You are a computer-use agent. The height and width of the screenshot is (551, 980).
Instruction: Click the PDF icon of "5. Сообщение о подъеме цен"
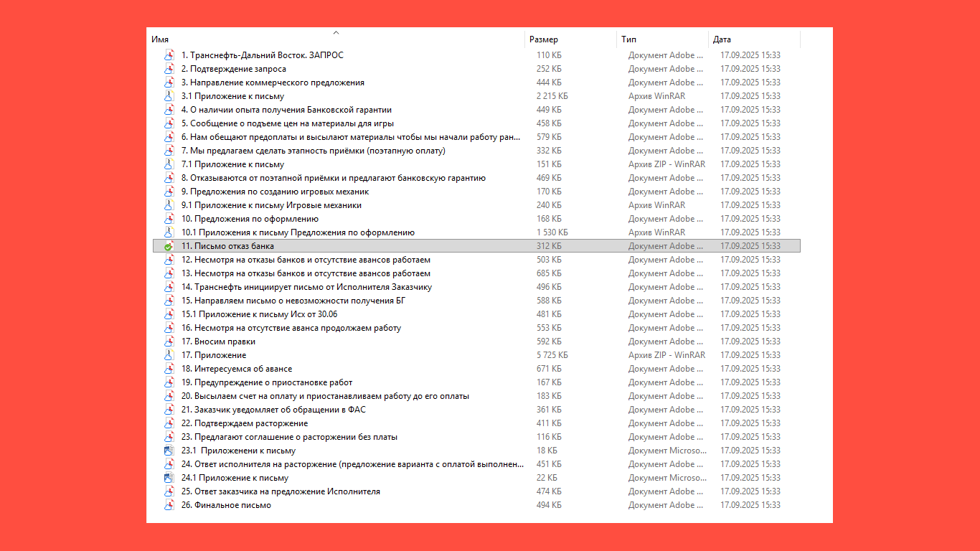tap(169, 123)
